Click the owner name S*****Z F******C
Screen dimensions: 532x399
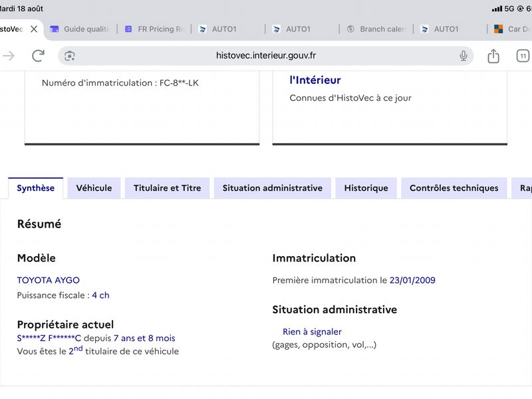49,338
